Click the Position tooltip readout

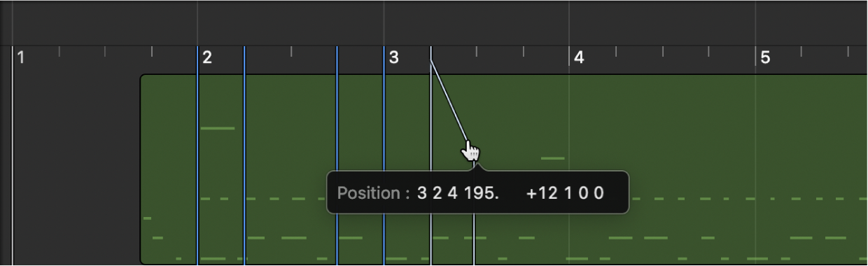(478, 192)
